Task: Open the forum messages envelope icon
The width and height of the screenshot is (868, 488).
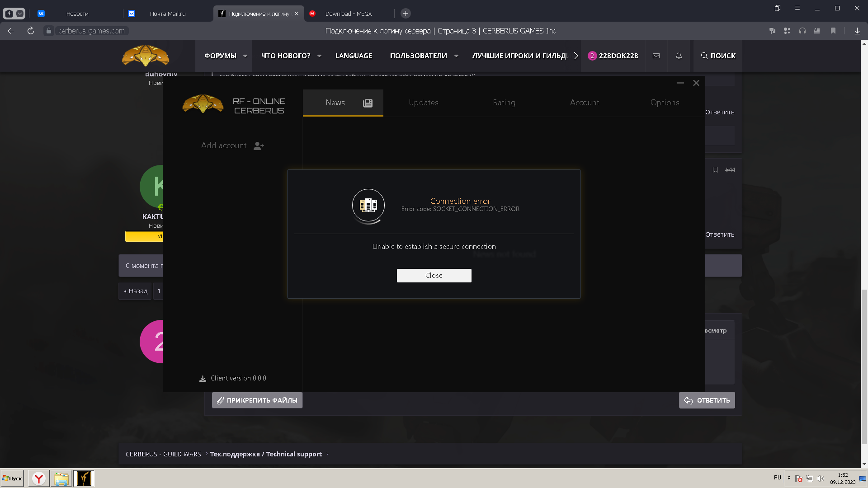Action: pos(656,56)
